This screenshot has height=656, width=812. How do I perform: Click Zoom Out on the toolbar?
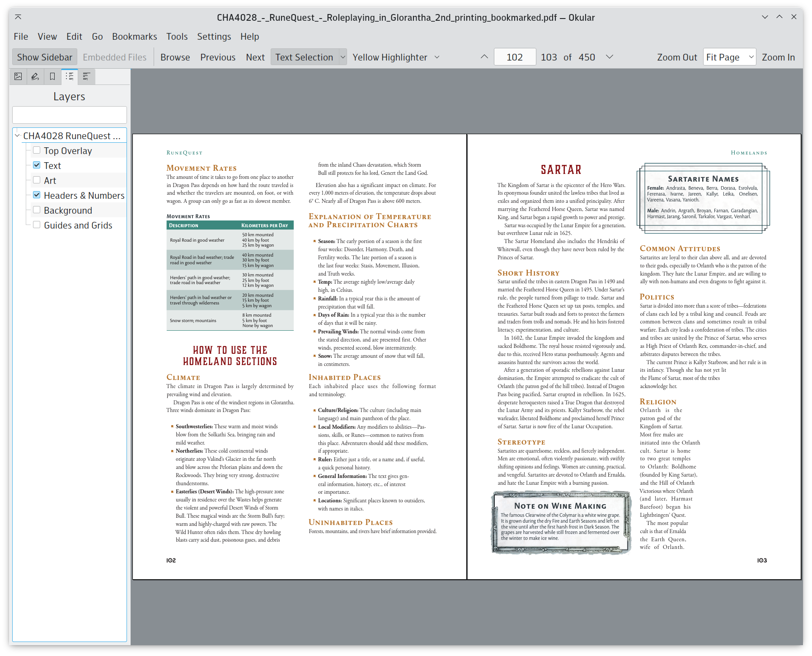coord(676,57)
